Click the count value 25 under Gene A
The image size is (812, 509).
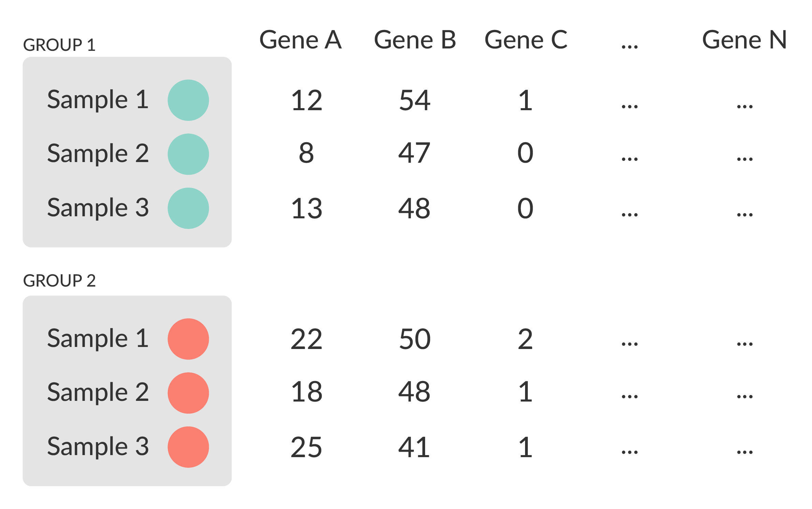[x=306, y=447]
